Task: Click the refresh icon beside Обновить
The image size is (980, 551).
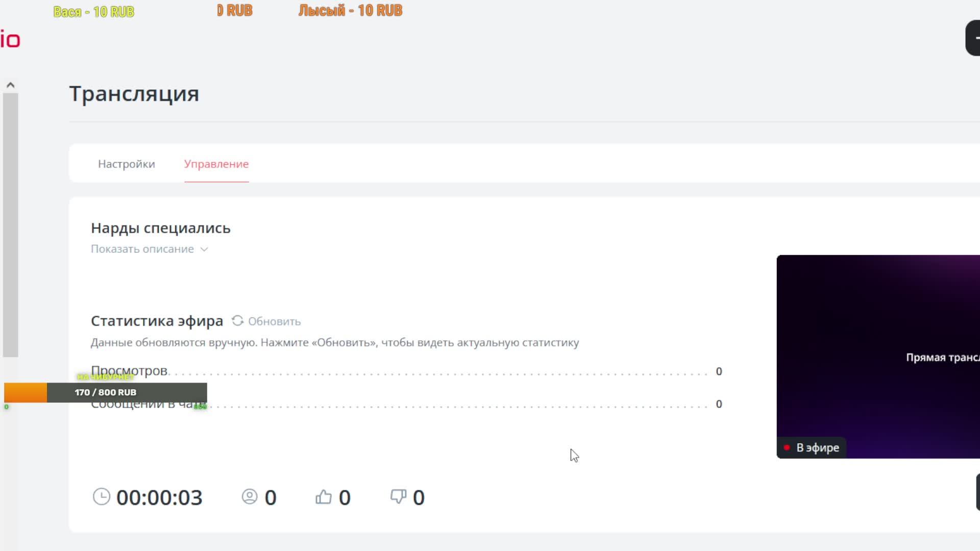Action: pos(237,321)
